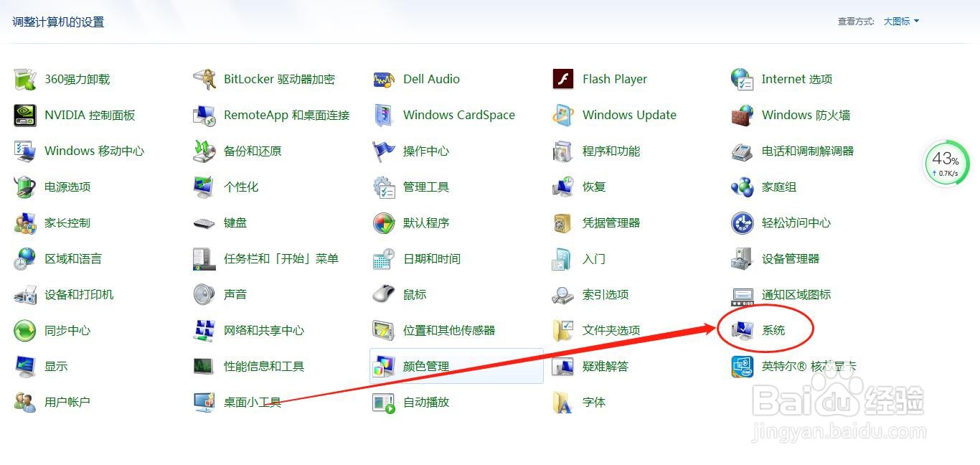
Task: Open 疑难解答 icon
Action: point(563,366)
